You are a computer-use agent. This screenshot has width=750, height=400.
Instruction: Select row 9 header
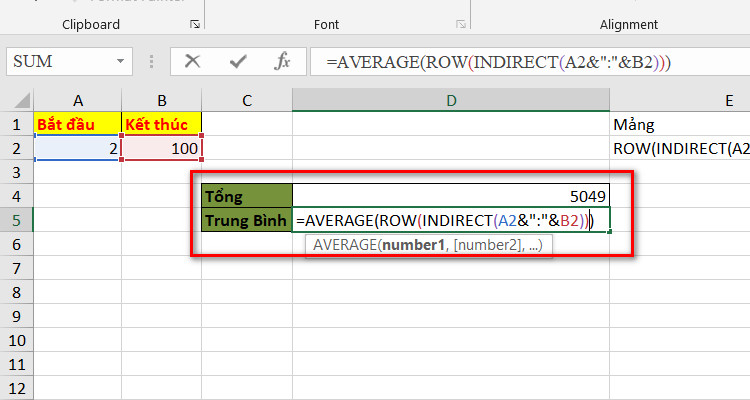17,316
